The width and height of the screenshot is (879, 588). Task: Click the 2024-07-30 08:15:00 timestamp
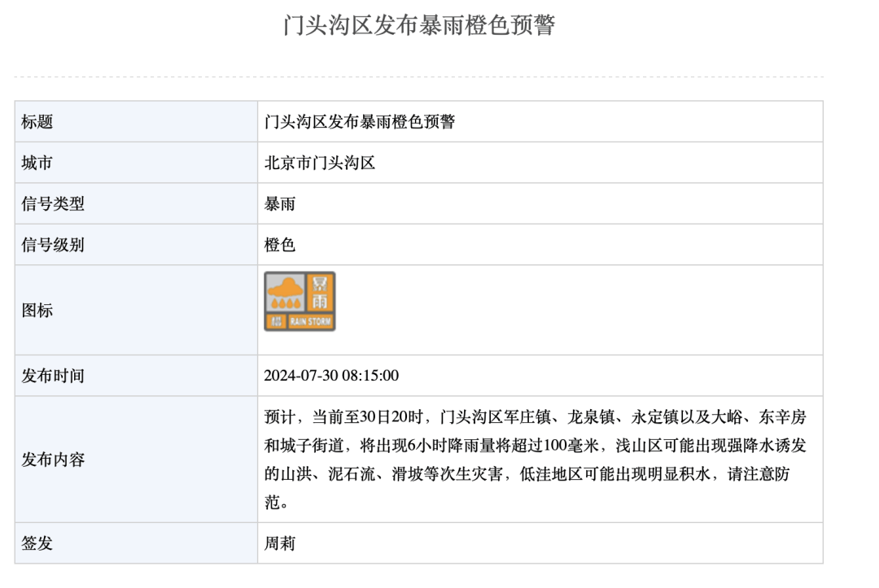point(331,376)
